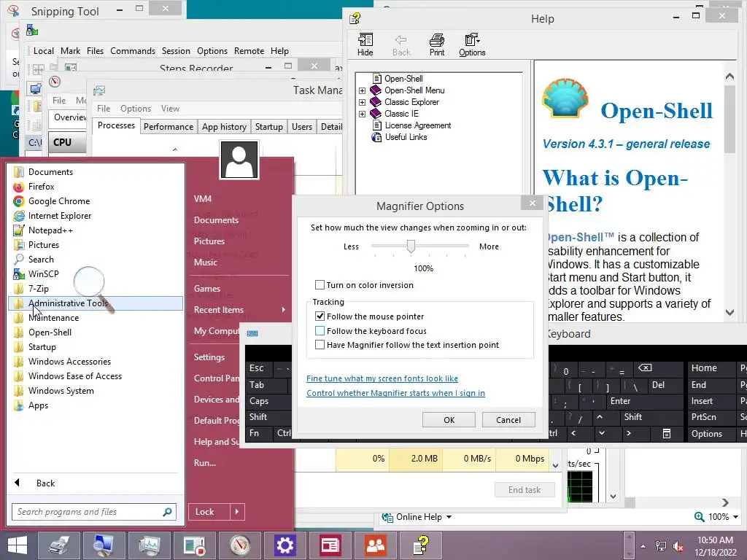Open the License Agreement topic in Help tree

tap(418, 125)
